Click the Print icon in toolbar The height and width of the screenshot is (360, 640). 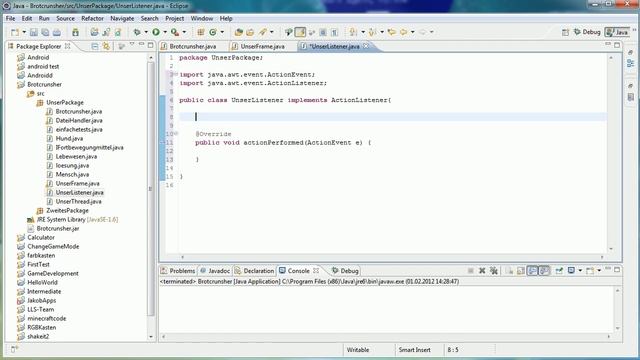57,32
